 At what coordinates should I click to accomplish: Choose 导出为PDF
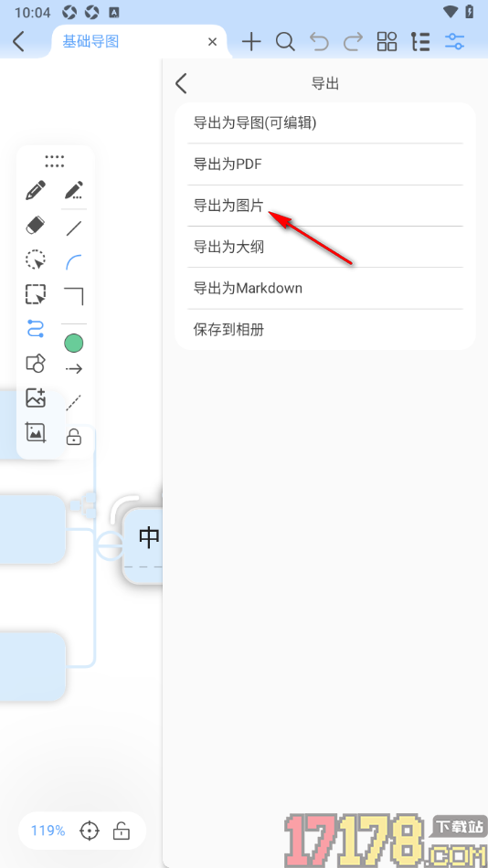click(x=325, y=164)
